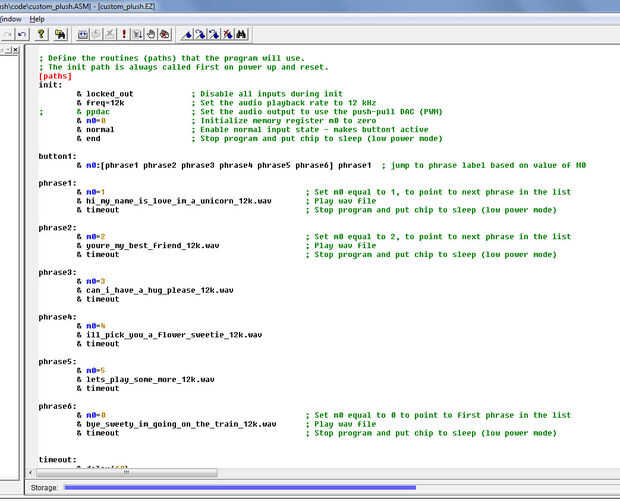
Task: Toggle a bookmark with the blue flag icon
Action: [187, 35]
